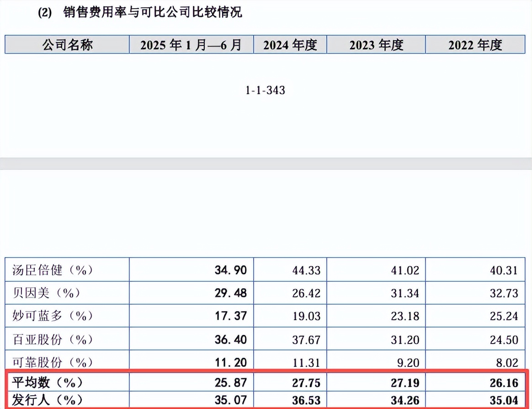The height and width of the screenshot is (409, 532).
Task: Click the 2023年度 column header
Action: coord(376,45)
